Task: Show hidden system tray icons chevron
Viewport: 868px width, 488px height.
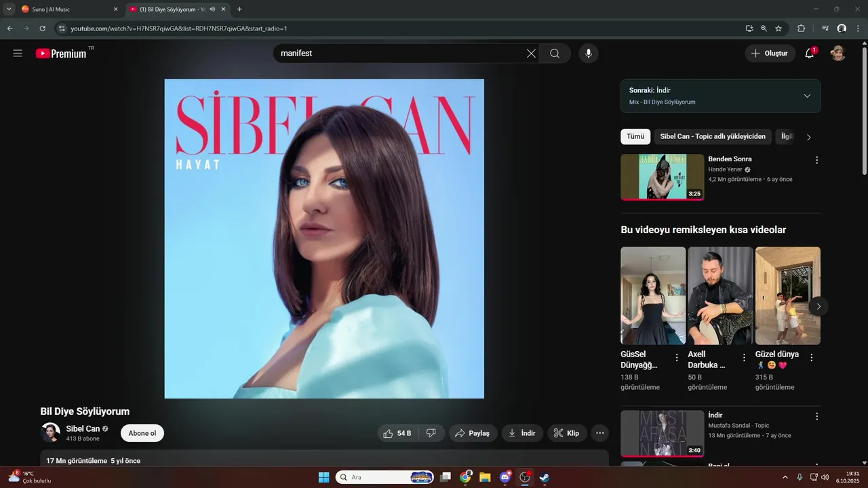Action: pyautogui.click(x=785, y=477)
